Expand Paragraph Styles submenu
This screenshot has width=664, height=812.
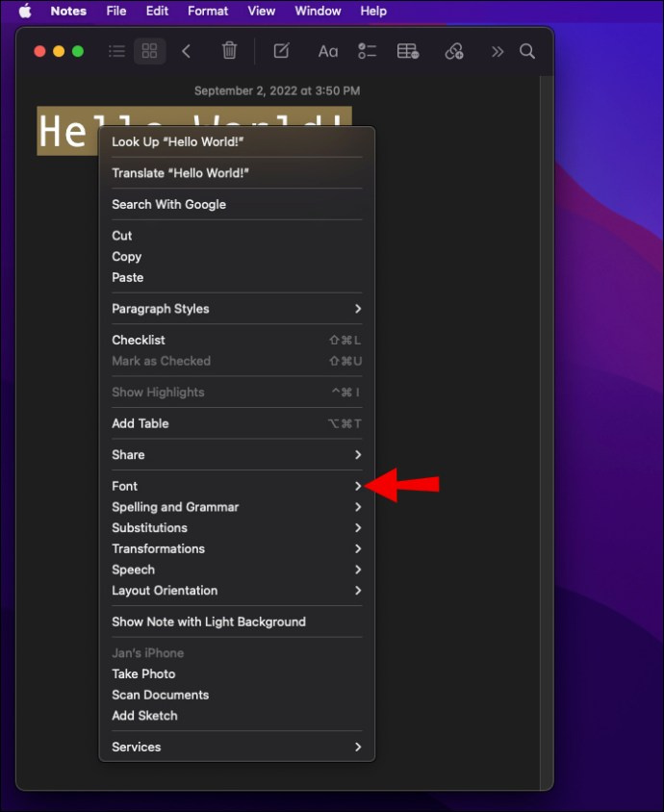pyautogui.click(x=237, y=309)
